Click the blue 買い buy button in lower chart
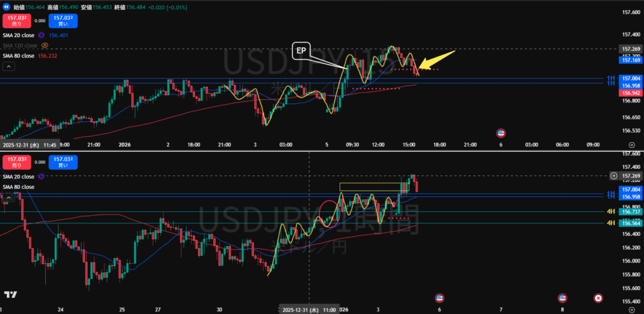 pos(62,163)
